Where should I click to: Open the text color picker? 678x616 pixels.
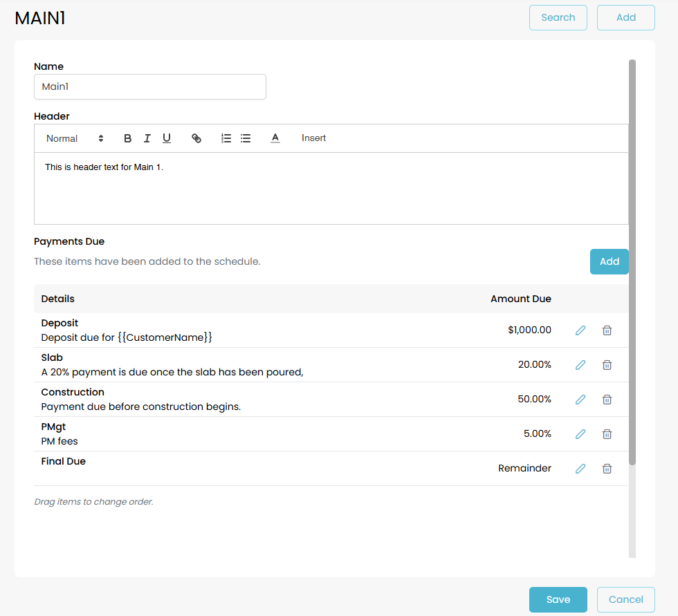point(275,138)
